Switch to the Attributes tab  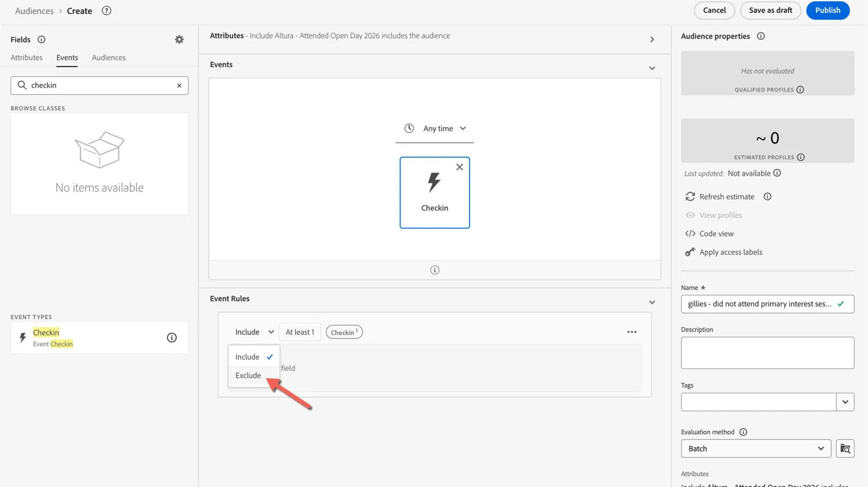coord(27,58)
